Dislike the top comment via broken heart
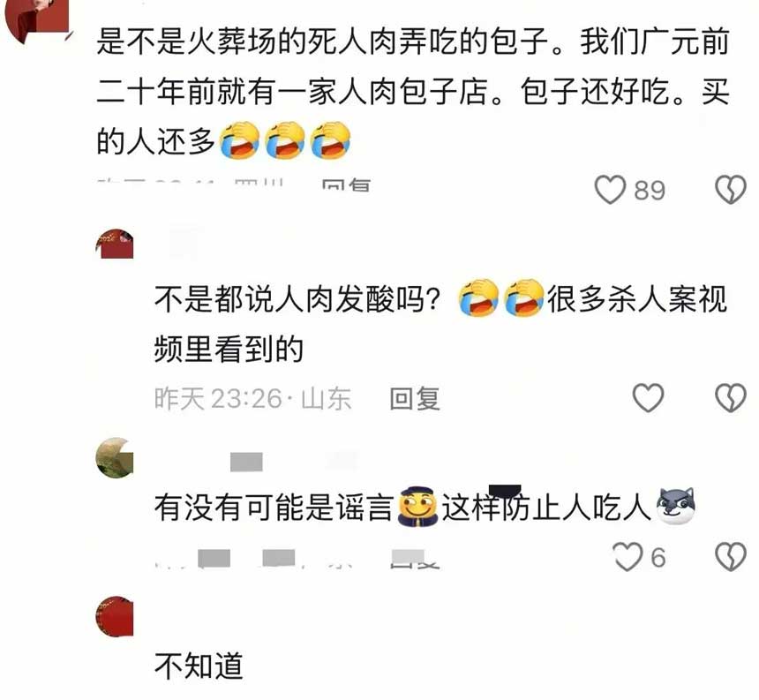The height and width of the screenshot is (700, 759). tap(731, 189)
